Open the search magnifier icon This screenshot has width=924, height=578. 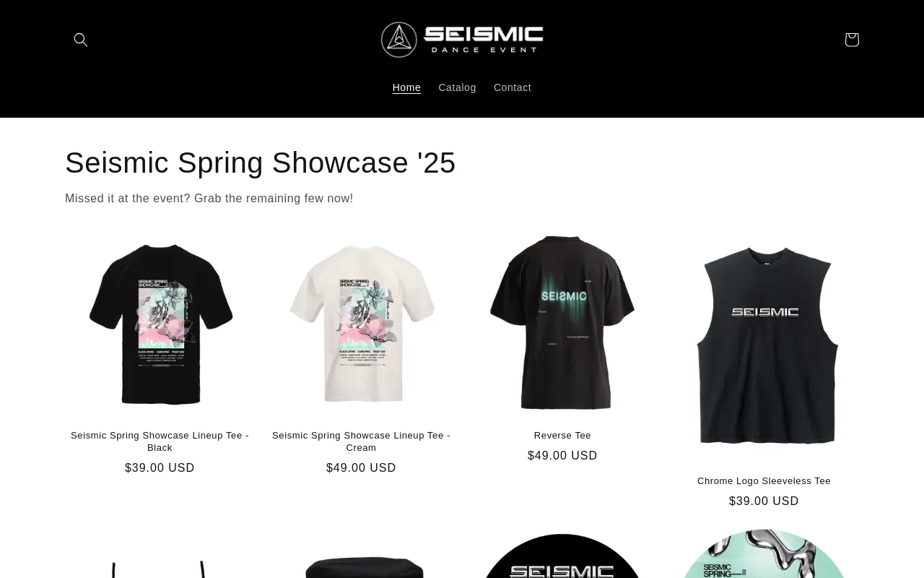point(81,40)
